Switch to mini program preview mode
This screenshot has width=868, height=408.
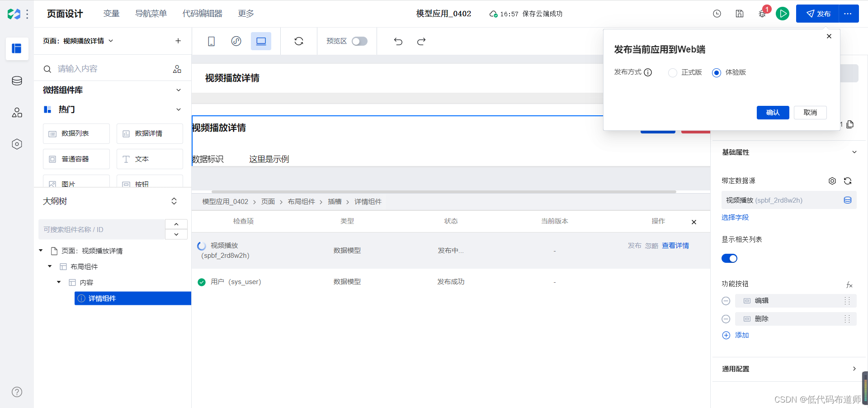pyautogui.click(x=236, y=41)
